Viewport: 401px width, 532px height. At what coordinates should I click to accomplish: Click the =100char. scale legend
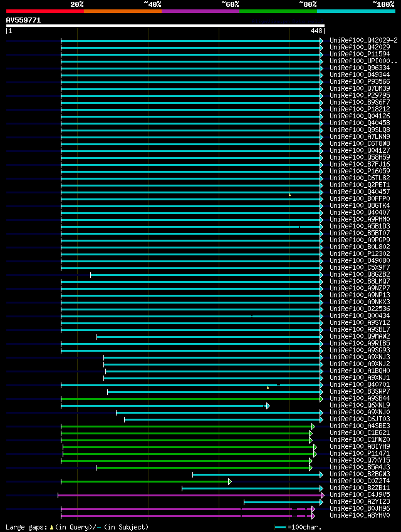pos(298,527)
